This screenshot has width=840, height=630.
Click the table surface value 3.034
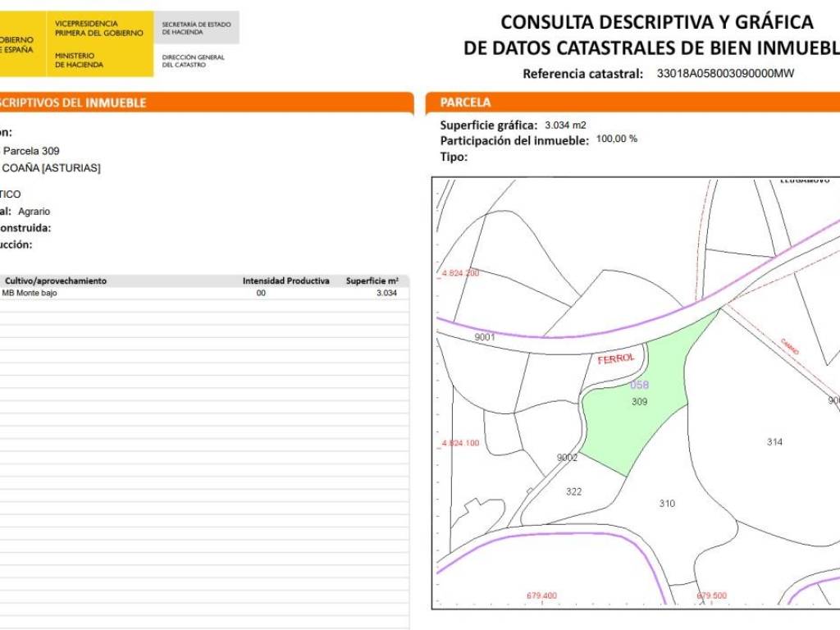click(x=386, y=293)
